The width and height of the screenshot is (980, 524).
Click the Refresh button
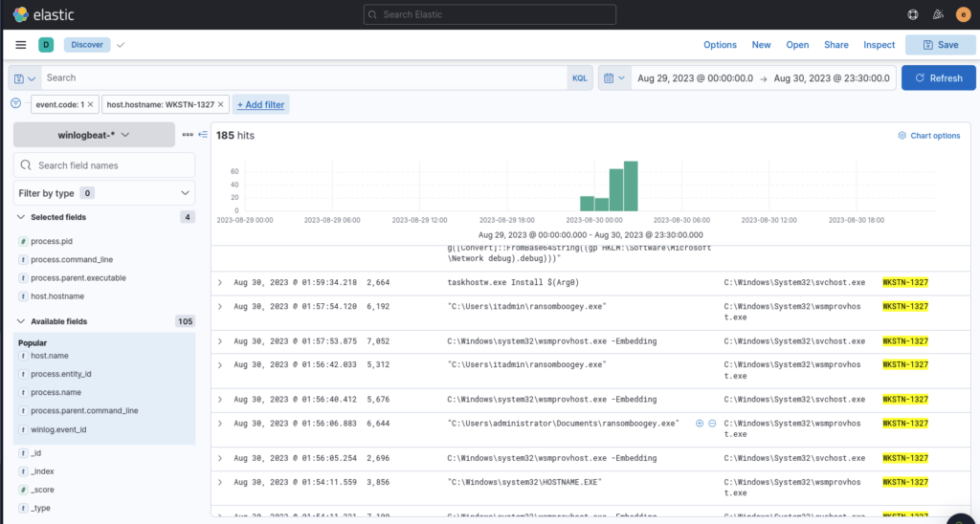[938, 78]
